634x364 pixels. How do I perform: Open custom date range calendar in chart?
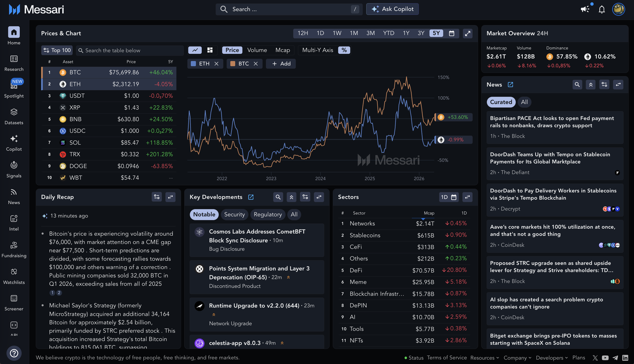(x=451, y=33)
